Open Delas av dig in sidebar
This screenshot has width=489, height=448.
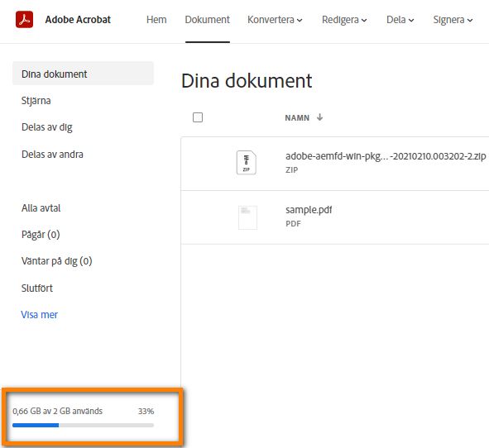point(47,127)
